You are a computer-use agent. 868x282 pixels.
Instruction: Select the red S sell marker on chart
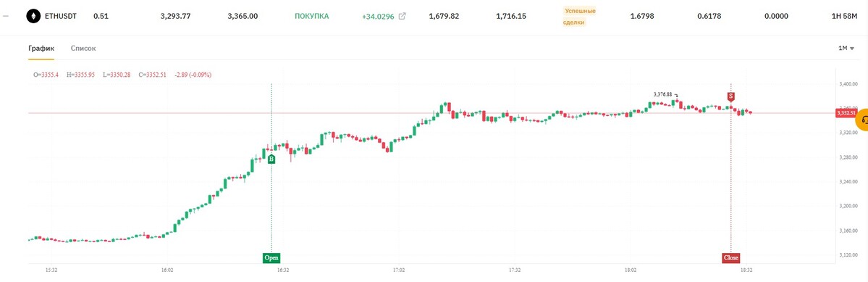pyautogui.click(x=730, y=97)
